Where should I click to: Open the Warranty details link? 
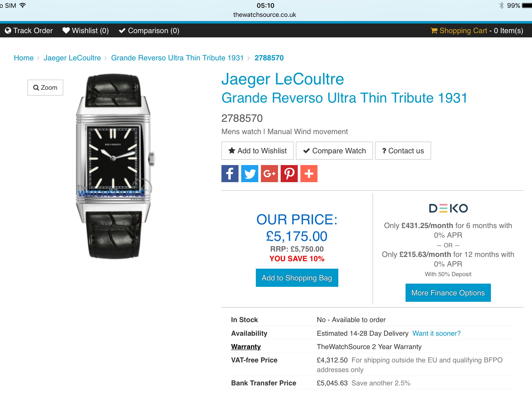246,347
